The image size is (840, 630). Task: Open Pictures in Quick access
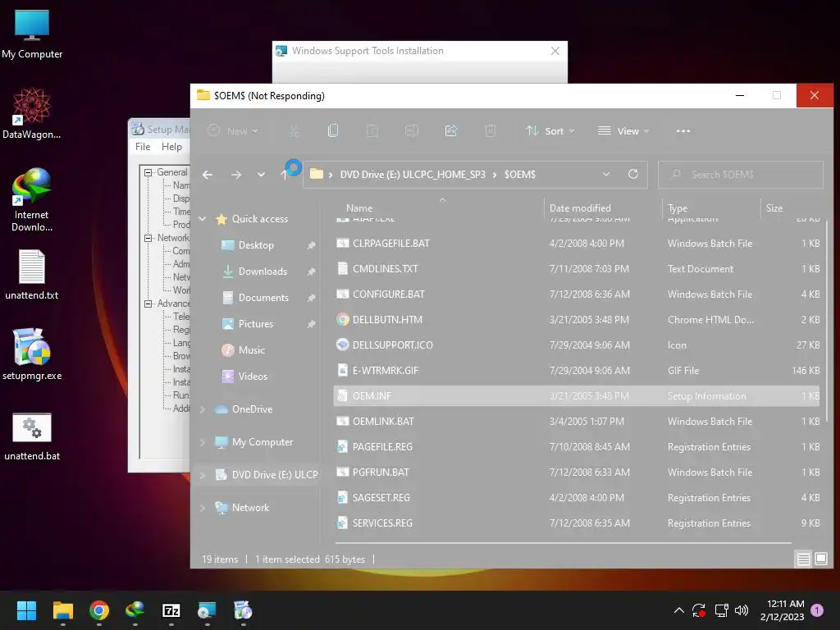(256, 324)
